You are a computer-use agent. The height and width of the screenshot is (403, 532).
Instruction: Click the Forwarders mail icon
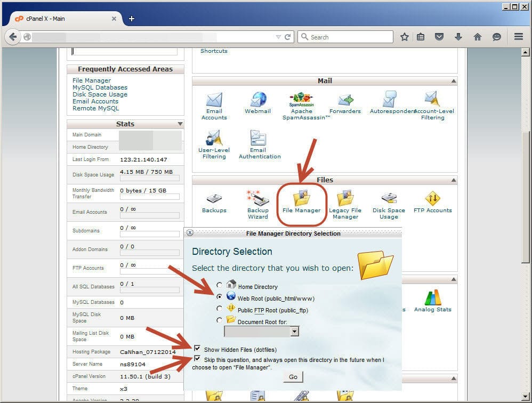[x=345, y=100]
